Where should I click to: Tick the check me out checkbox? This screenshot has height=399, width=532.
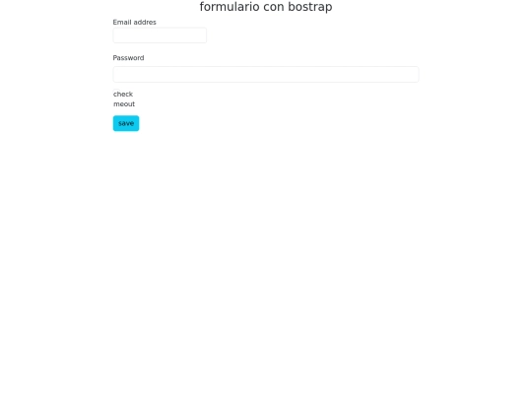(116, 93)
